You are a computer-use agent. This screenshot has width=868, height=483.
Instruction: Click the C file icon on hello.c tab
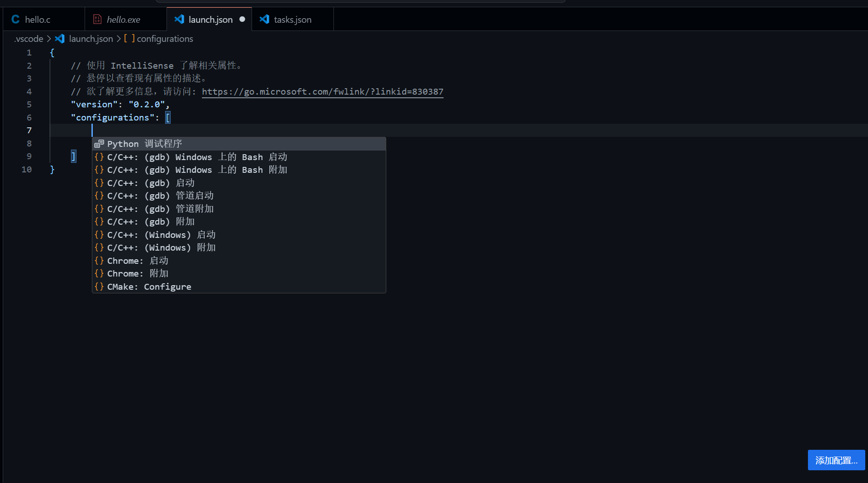(15, 19)
